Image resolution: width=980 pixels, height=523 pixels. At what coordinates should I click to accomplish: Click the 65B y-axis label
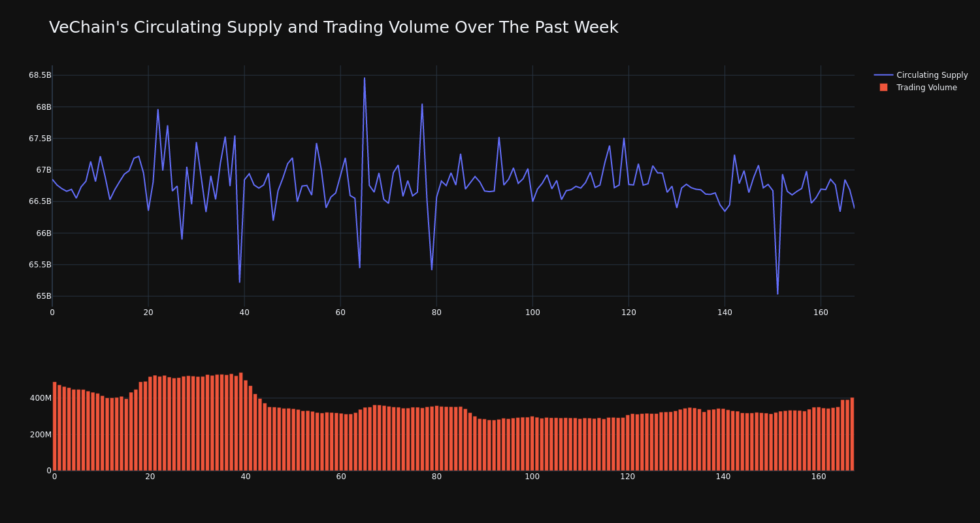[x=43, y=296]
